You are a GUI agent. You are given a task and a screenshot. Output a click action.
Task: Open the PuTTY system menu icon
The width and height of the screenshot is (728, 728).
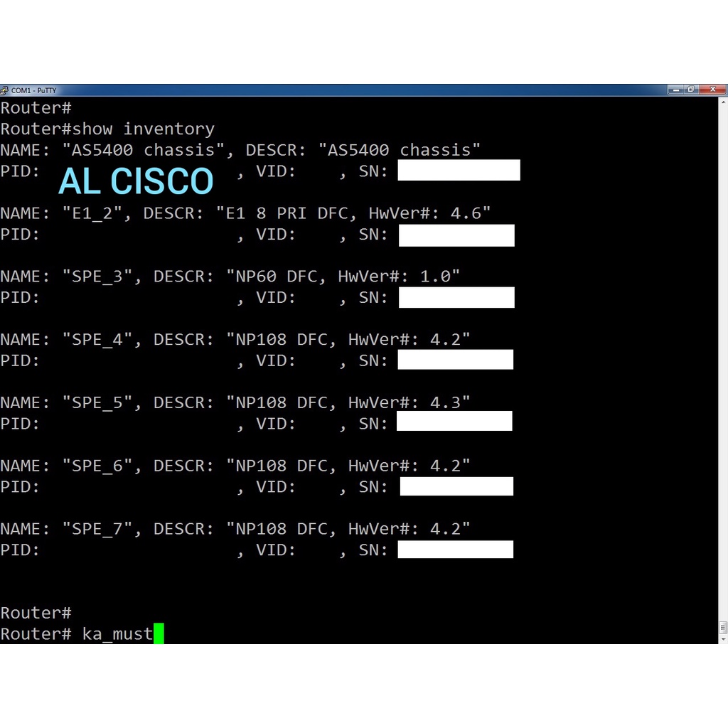point(4,90)
